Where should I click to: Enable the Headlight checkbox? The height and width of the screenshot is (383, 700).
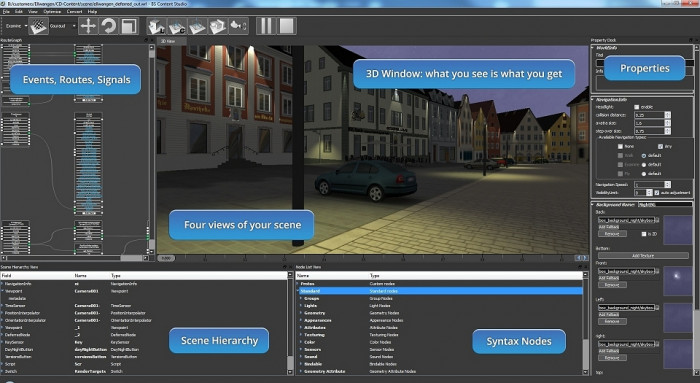click(x=637, y=107)
